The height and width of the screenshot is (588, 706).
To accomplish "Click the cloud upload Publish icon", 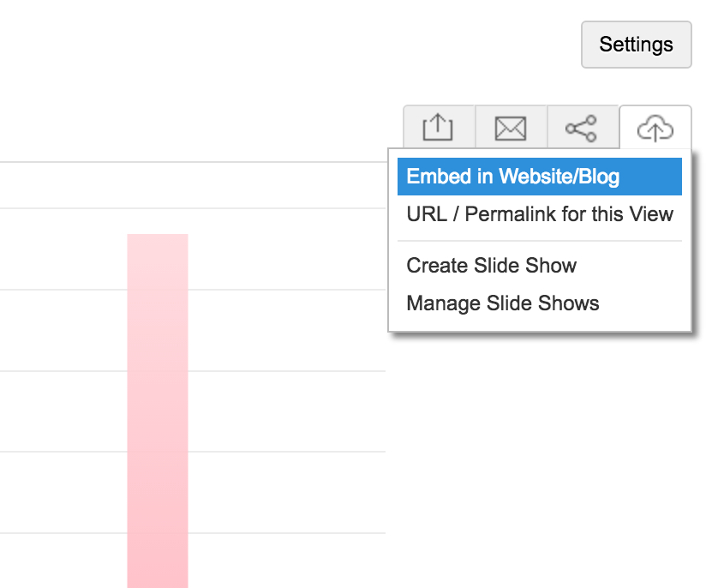I will click(x=655, y=129).
